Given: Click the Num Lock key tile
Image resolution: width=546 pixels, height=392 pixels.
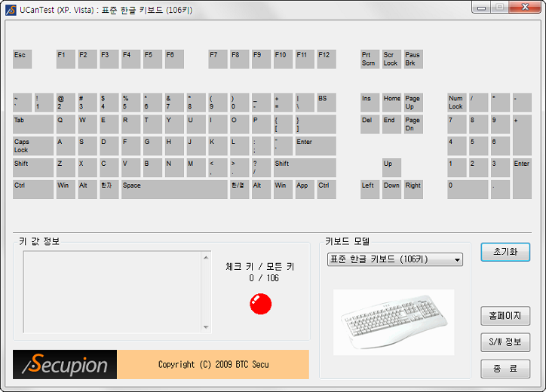Looking at the screenshot, I should click(457, 103).
